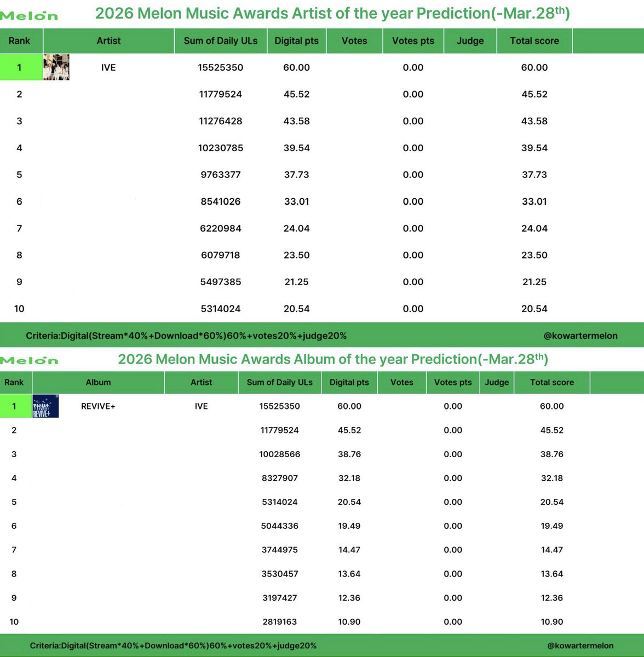Screen dimensions: 644x657
Task: Select rank 10 cell in the artist table
Action: (x=19, y=309)
